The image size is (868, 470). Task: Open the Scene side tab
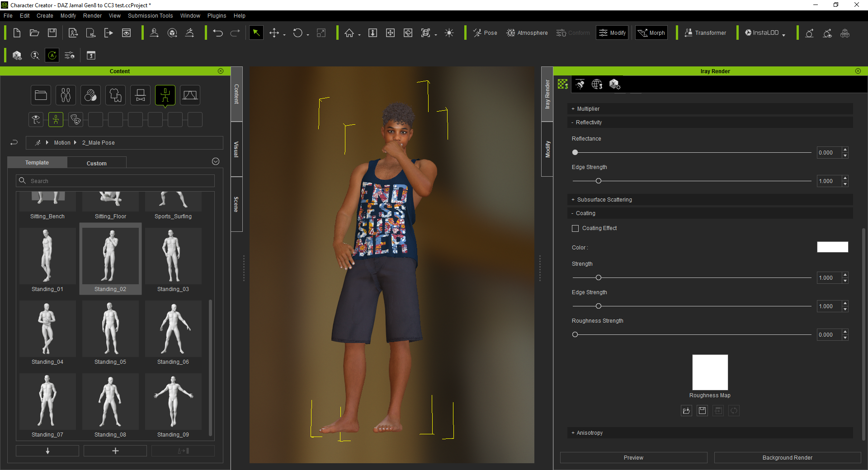pyautogui.click(x=236, y=204)
